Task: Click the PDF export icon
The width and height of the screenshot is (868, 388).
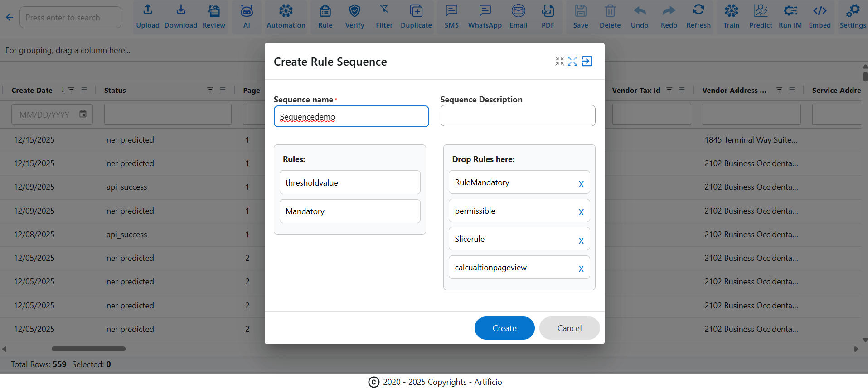Action: (x=548, y=10)
